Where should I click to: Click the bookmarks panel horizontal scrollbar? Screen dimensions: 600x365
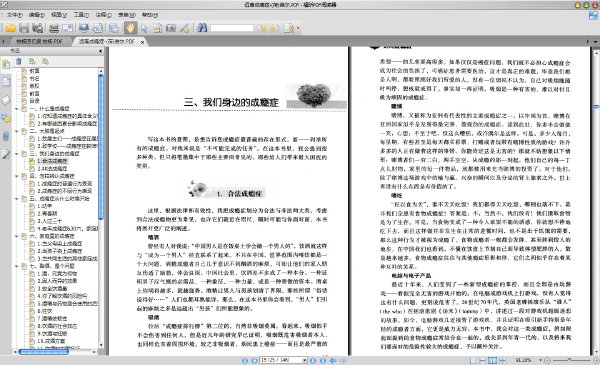[x=44, y=351]
